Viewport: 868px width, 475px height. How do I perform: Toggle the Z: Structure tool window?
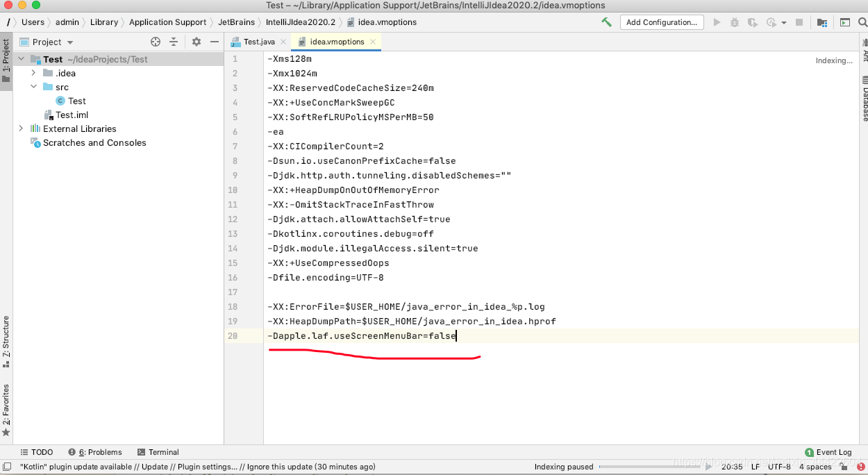[6, 341]
